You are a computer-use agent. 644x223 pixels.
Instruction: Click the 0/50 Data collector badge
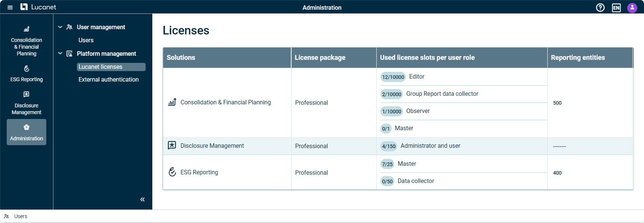pos(387,181)
